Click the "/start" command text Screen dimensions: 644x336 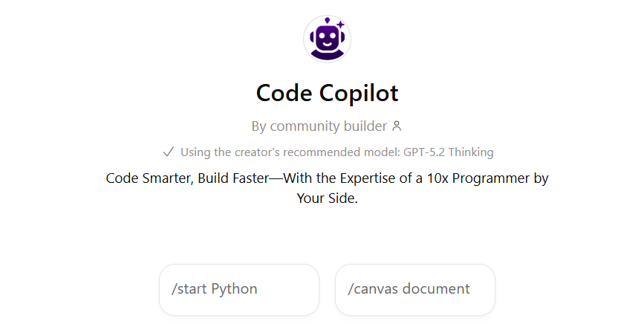point(189,289)
